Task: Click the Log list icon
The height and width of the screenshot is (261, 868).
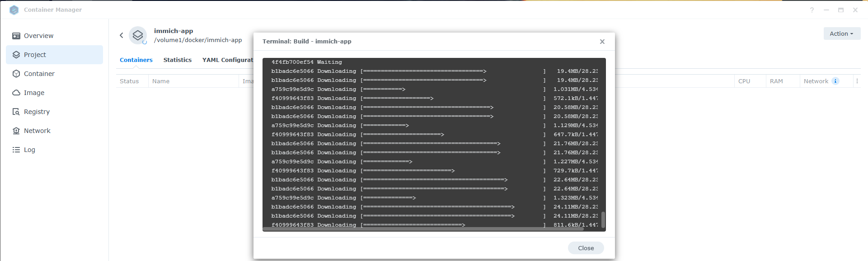Action: coord(16,150)
